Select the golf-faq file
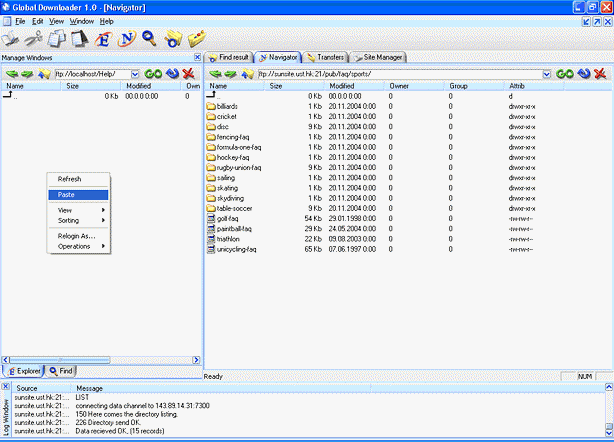This screenshot has height=442, width=614. 222,218
